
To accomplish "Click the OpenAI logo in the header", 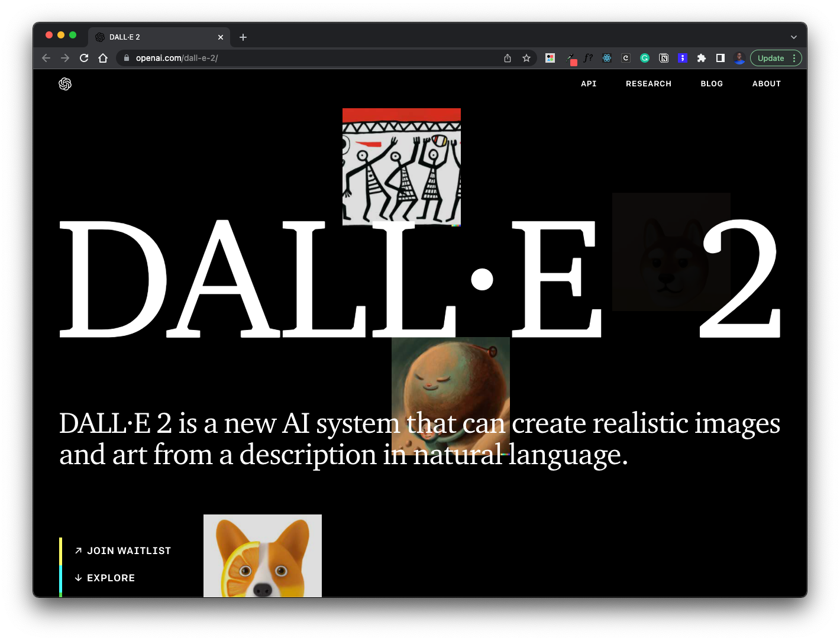I will [x=65, y=84].
